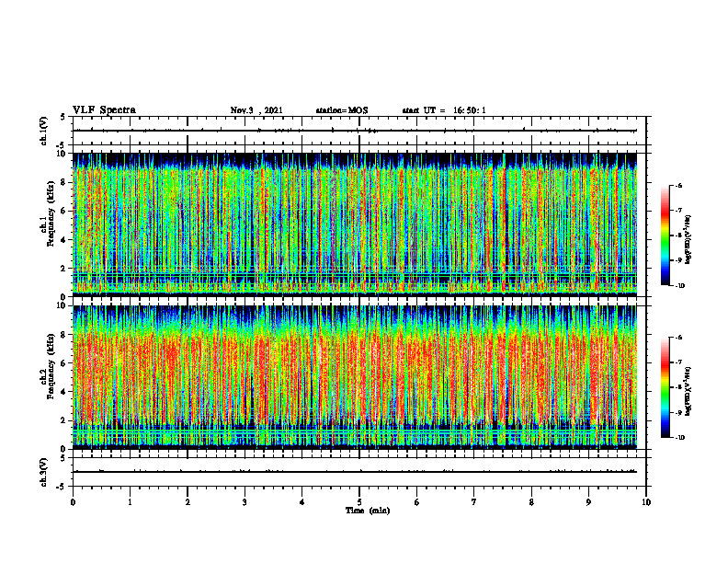Click the "4" kHz tick on ch.1 frequency axis

coord(64,240)
